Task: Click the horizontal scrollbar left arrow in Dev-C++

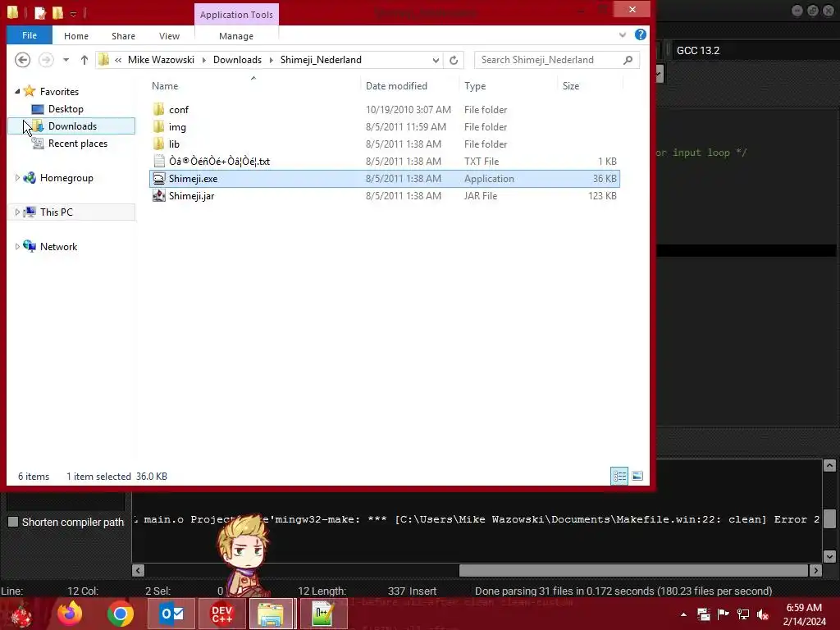Action: [138, 571]
